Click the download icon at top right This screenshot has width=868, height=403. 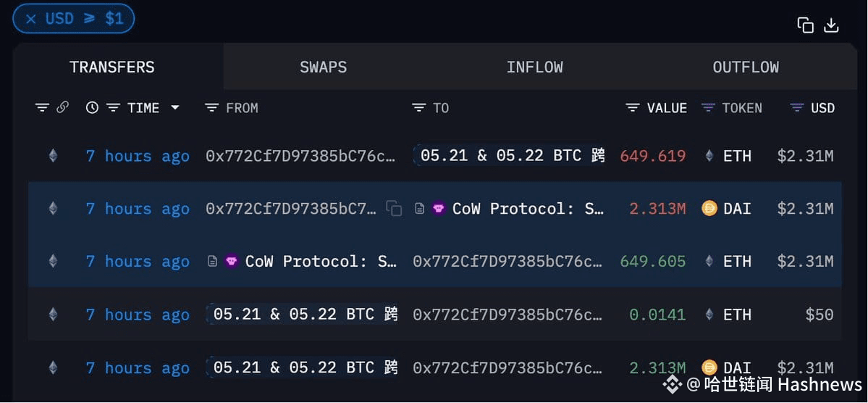click(832, 25)
